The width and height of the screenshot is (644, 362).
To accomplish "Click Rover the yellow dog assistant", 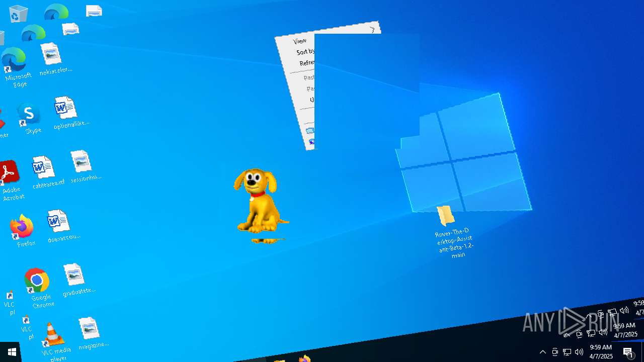I will click(x=261, y=201).
